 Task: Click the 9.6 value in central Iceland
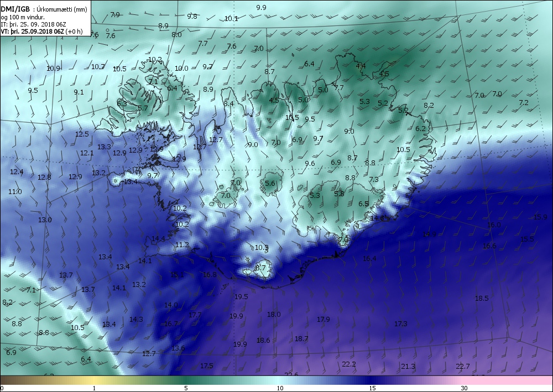click(310, 163)
